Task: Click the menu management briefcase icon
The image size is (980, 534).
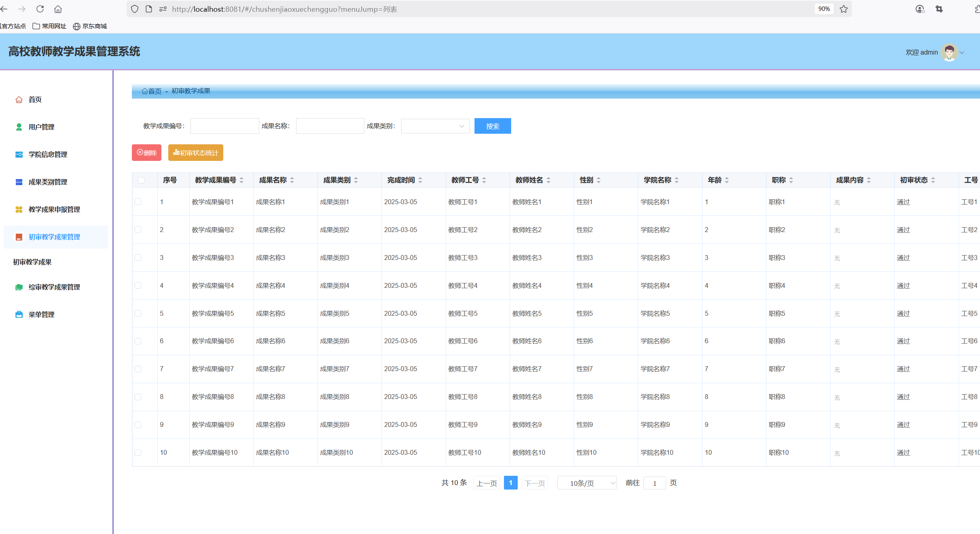Action: [x=19, y=314]
